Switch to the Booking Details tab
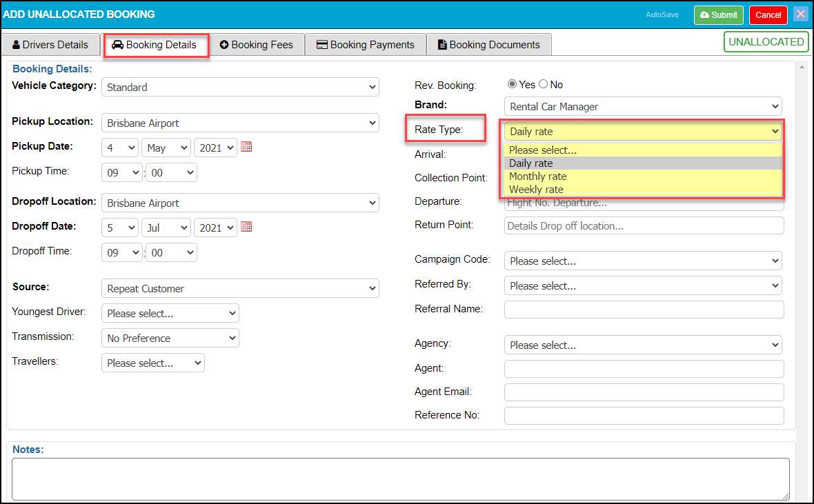The image size is (814, 504). [157, 45]
